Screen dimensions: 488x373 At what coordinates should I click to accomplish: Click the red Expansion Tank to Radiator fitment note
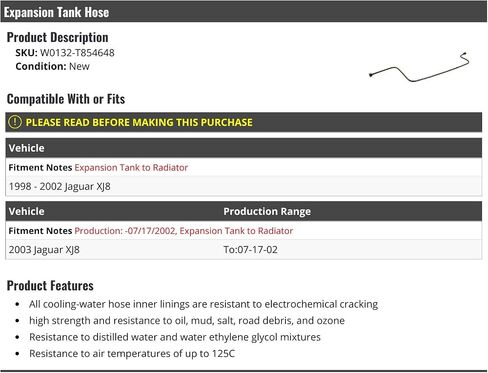point(131,167)
